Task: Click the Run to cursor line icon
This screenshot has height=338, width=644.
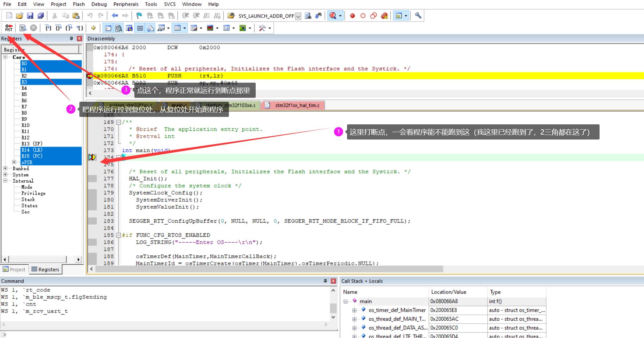Action: click(80, 28)
